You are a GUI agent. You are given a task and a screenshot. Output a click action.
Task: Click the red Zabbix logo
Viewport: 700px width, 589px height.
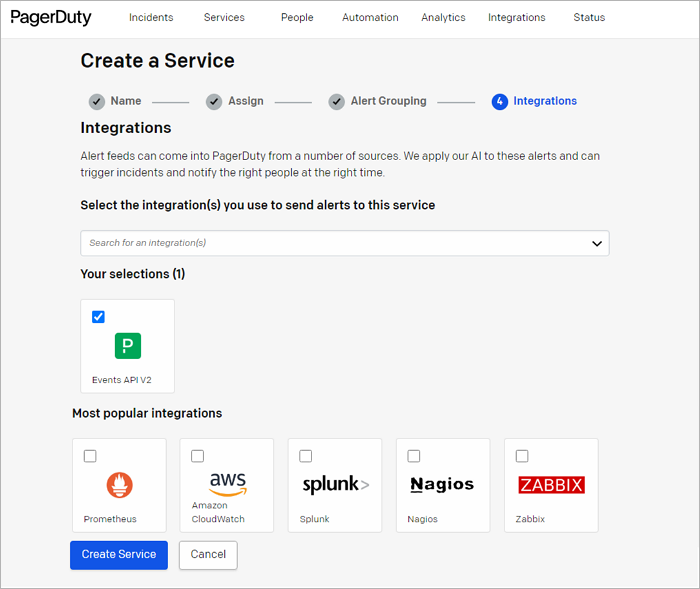pyautogui.click(x=551, y=485)
